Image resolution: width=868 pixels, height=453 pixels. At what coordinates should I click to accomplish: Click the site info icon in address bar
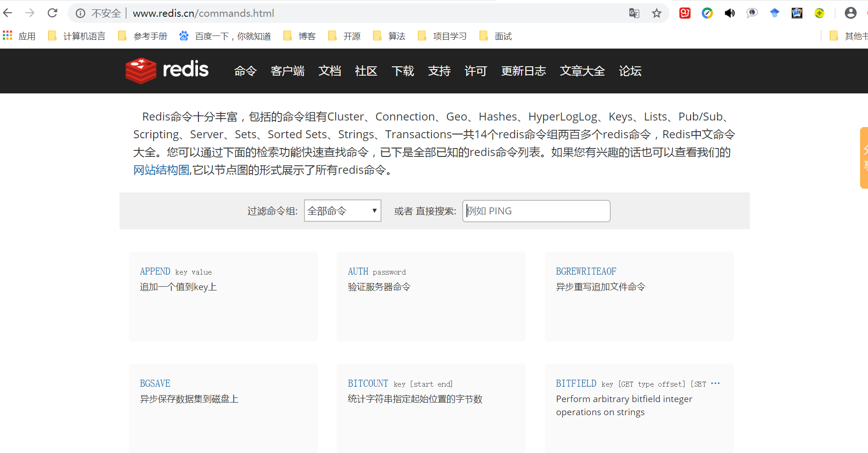(80, 14)
